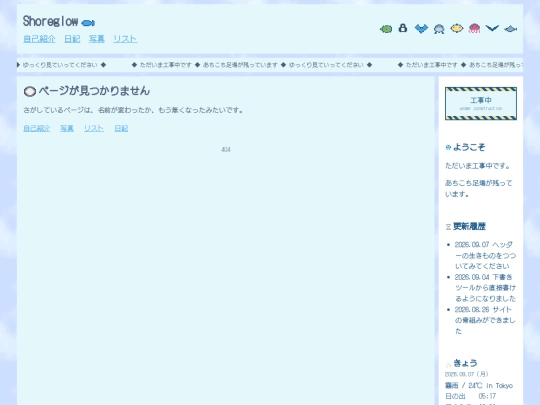The width and height of the screenshot is (540, 405).
Task: Follow the 日記 link under the error message
Action: click(121, 128)
